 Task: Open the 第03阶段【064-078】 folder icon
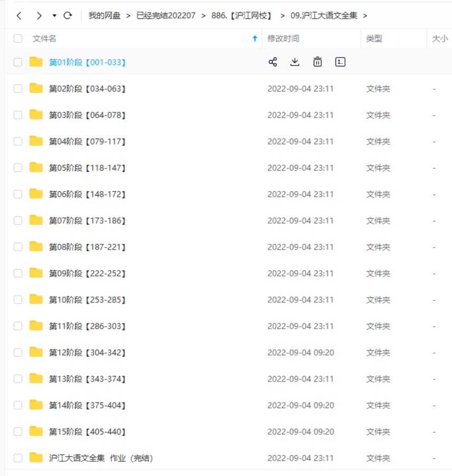(36, 115)
